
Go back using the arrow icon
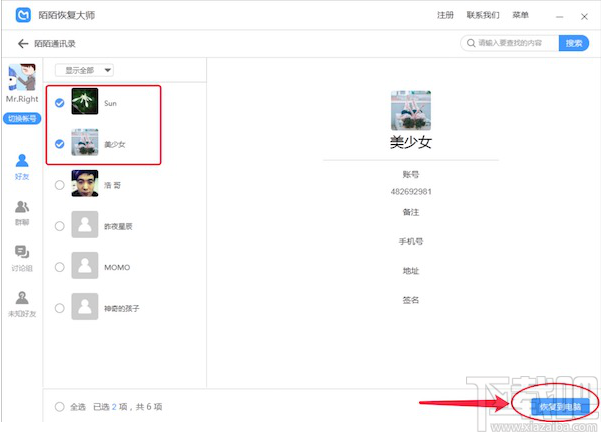[23, 44]
